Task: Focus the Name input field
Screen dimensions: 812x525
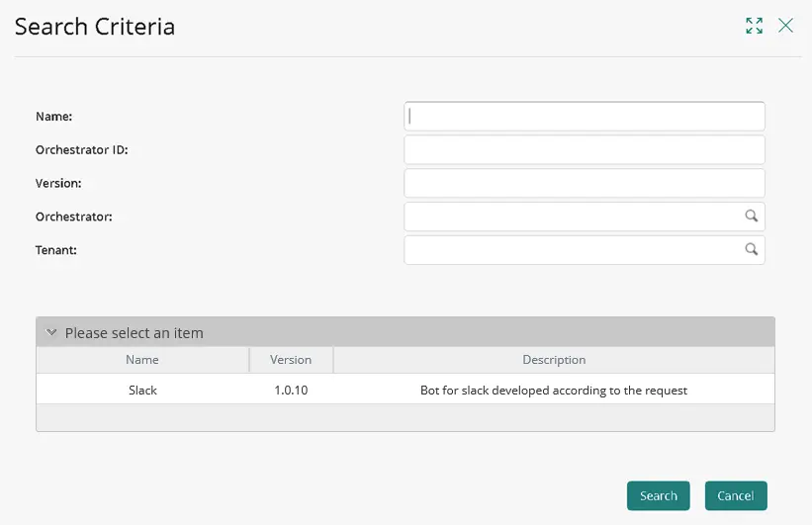Action: [585, 116]
